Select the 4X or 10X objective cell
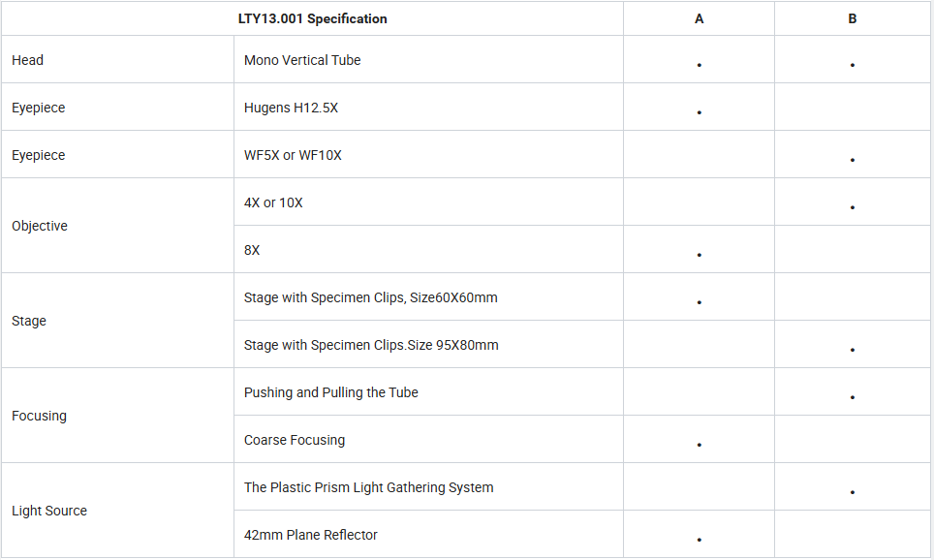This screenshot has width=934, height=560. 428,202
